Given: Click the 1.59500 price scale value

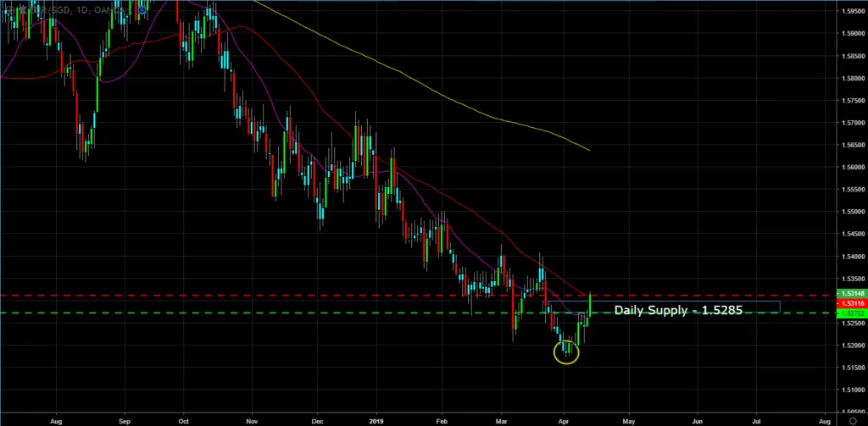Looking at the screenshot, I should click(x=853, y=11).
